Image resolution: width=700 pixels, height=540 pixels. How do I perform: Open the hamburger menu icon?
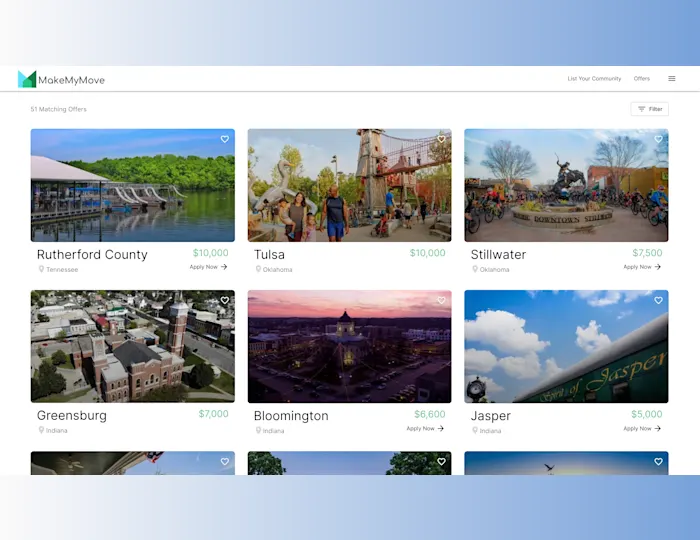tap(671, 79)
